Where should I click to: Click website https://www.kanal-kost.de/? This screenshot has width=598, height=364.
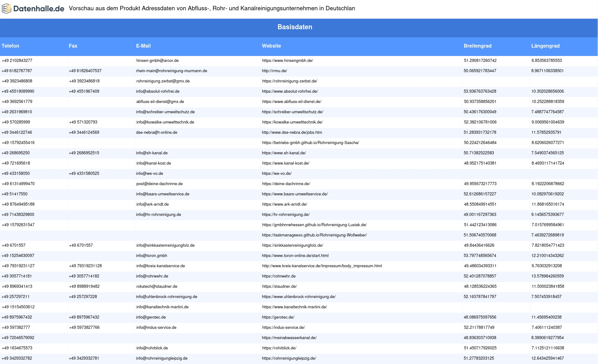286,163
